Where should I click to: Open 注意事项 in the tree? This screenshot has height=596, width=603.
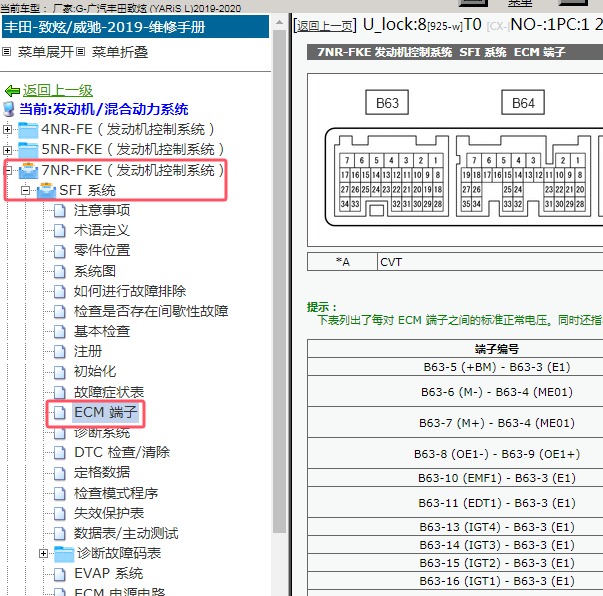point(102,211)
